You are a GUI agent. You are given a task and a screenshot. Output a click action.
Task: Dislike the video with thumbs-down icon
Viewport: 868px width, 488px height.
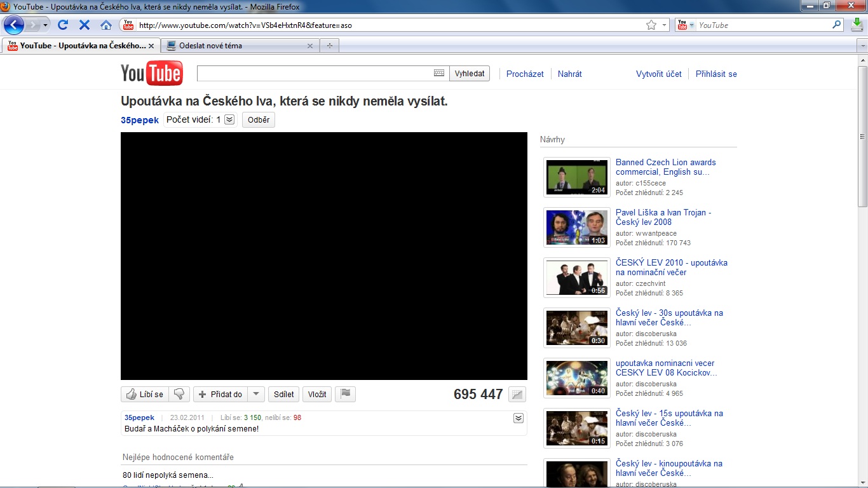click(x=179, y=394)
